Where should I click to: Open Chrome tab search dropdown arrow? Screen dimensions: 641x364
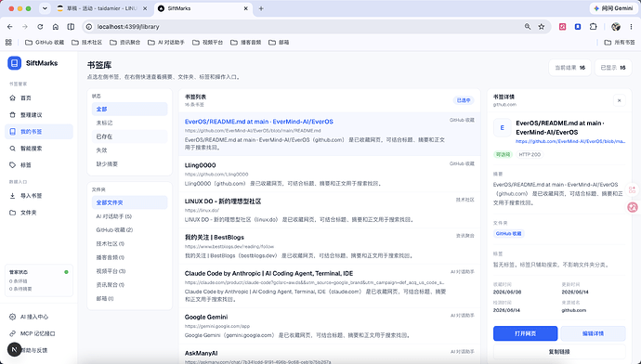pyautogui.click(x=45, y=8)
